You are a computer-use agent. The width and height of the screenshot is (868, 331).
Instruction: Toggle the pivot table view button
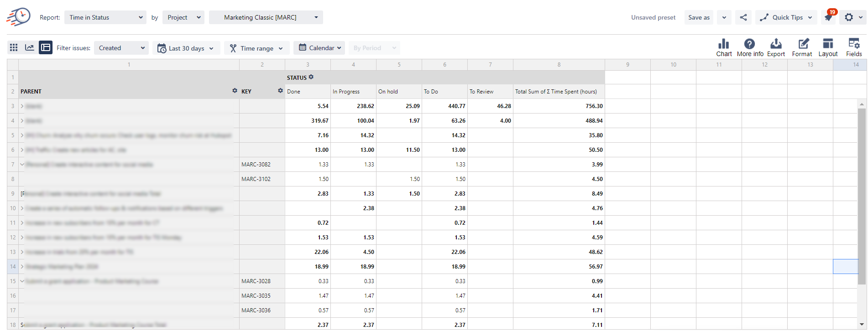click(46, 47)
